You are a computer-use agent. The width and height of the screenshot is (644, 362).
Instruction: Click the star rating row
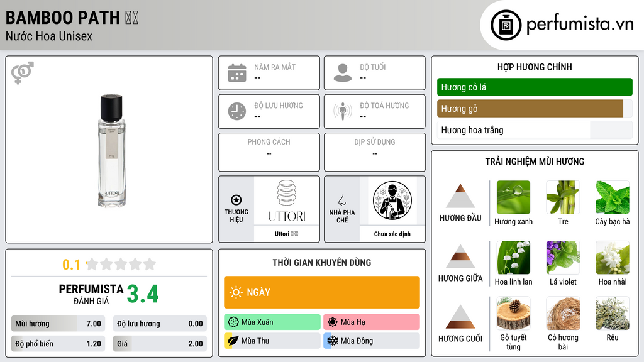click(x=121, y=264)
